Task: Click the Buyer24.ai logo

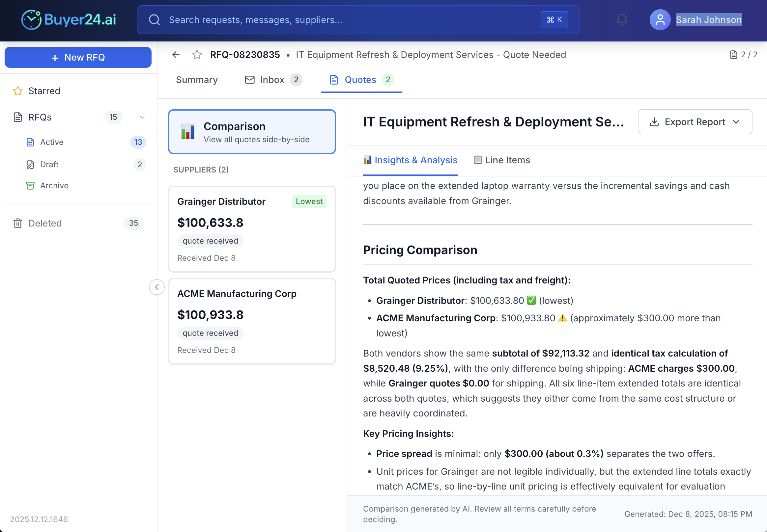Action: [69, 20]
